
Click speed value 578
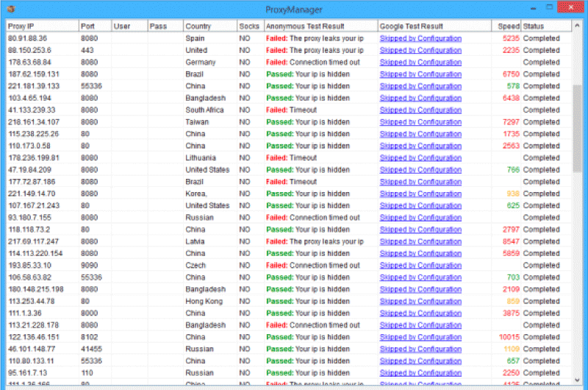point(513,86)
